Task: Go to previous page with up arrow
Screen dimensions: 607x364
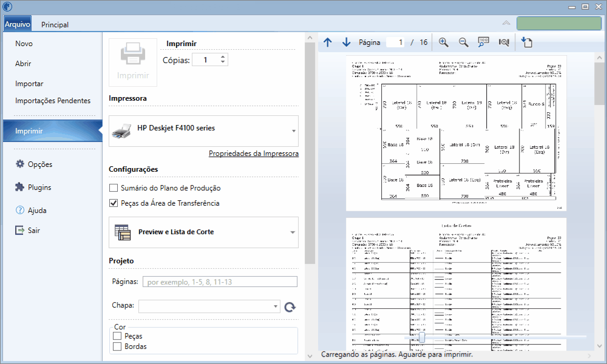Action: (328, 42)
